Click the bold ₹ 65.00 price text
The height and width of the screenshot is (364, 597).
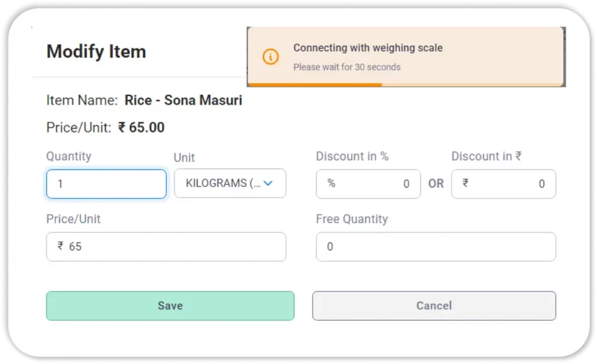coord(141,127)
